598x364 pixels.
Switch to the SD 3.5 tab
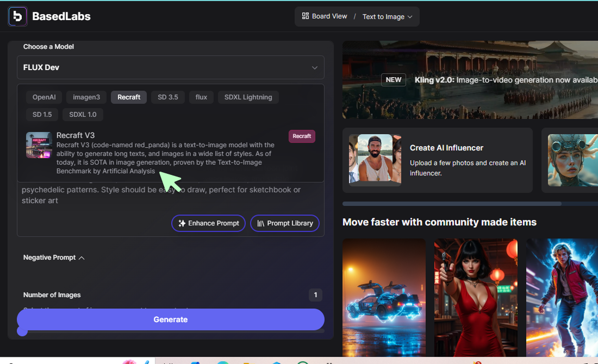pyautogui.click(x=168, y=97)
